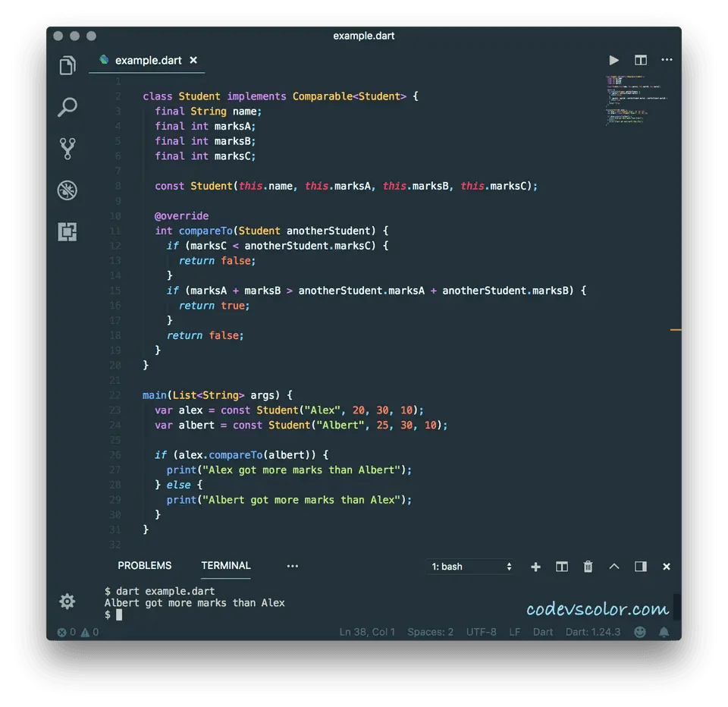This screenshot has height=707, width=728.
Task: Open the '1: bash' terminal selector dropdown
Action: pos(470,566)
